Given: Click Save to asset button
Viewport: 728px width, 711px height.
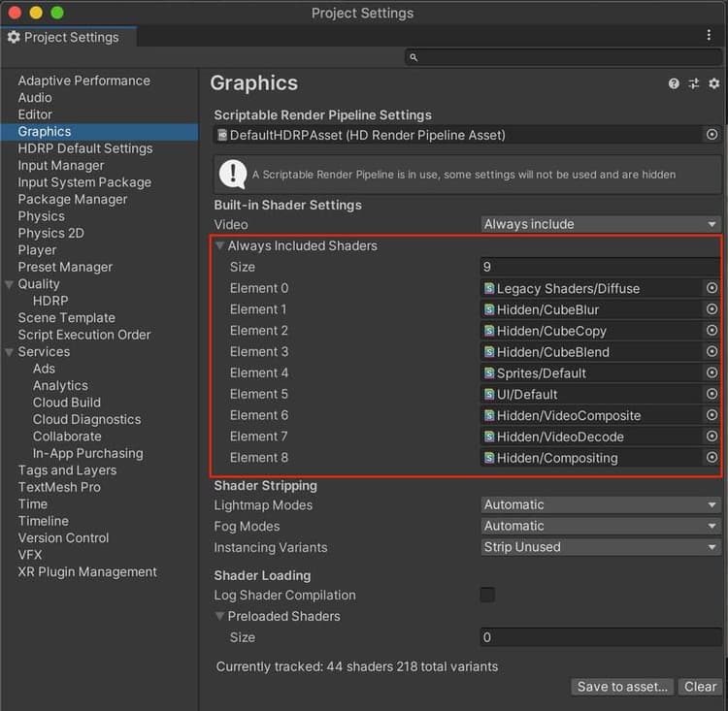Looking at the screenshot, I should point(622,687).
